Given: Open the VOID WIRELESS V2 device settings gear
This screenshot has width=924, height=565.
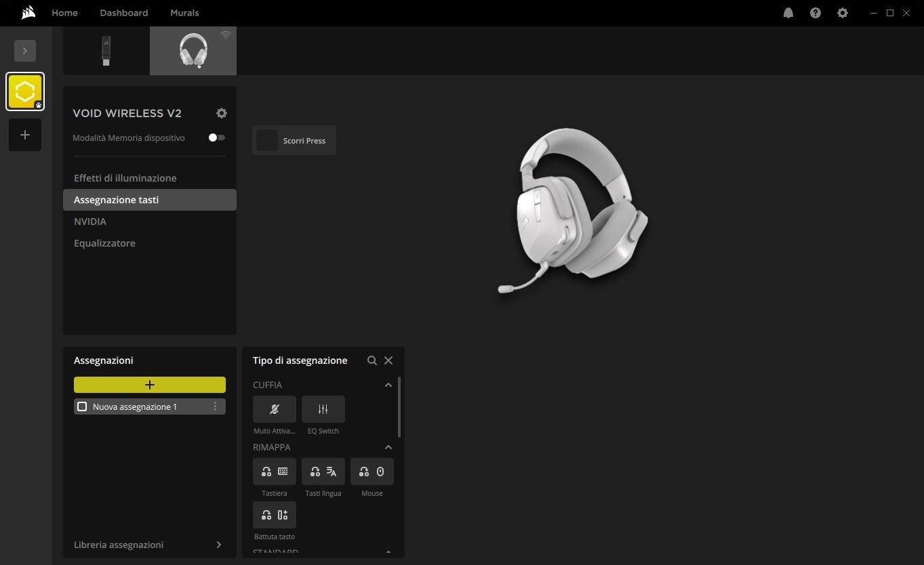Looking at the screenshot, I should click(221, 113).
